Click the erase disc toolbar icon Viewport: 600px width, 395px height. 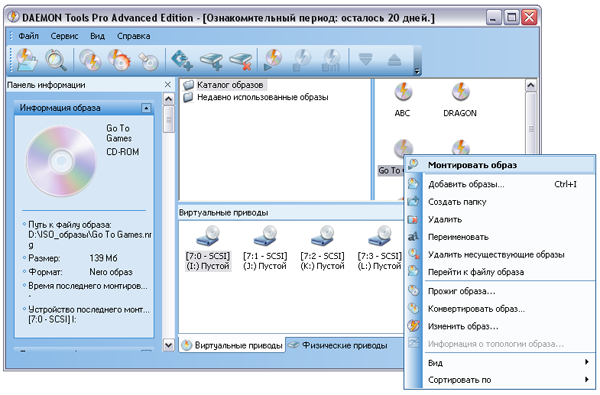[x=148, y=60]
